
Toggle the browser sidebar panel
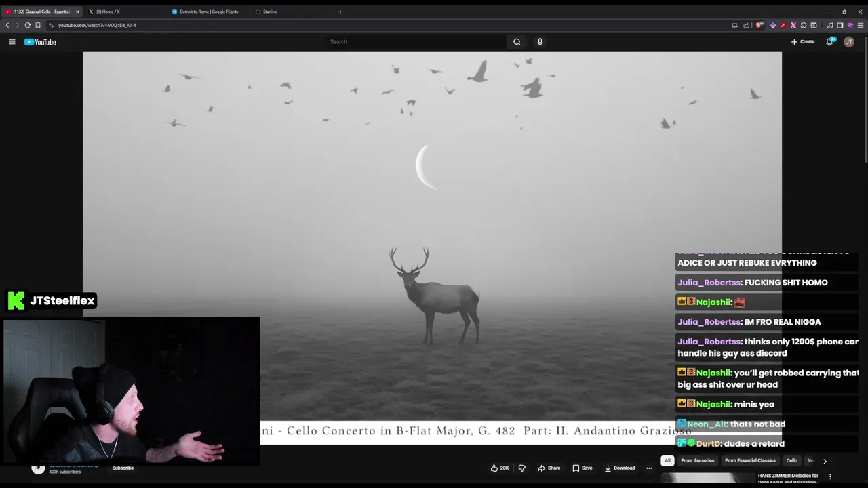(840, 25)
